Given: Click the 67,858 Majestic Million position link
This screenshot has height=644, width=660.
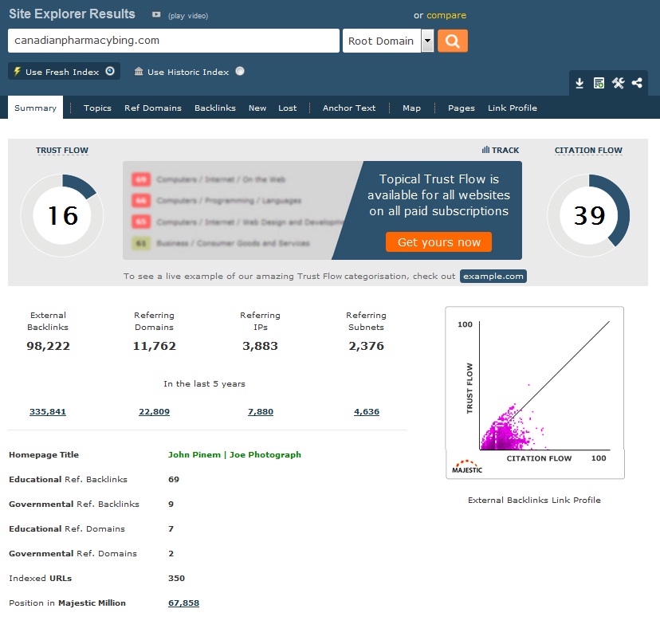Looking at the screenshot, I should tap(183, 603).
